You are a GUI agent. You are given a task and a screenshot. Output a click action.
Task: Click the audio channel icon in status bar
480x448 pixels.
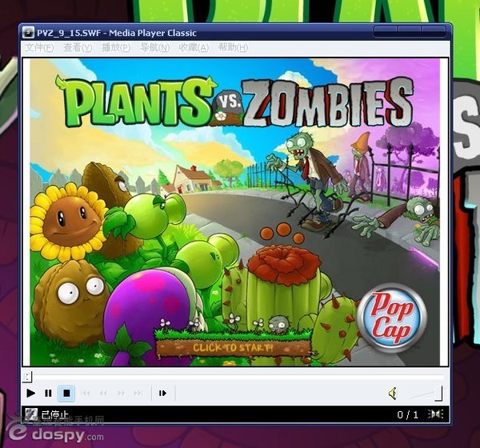click(x=435, y=414)
